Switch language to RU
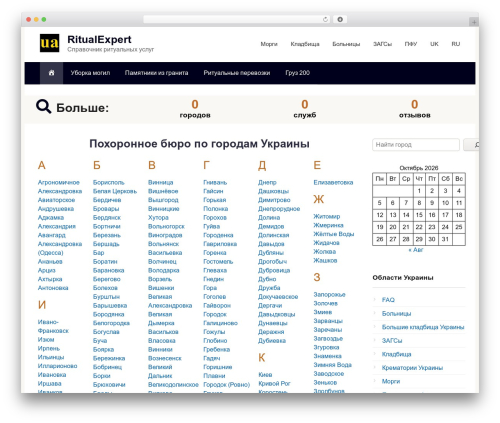 click(456, 44)
